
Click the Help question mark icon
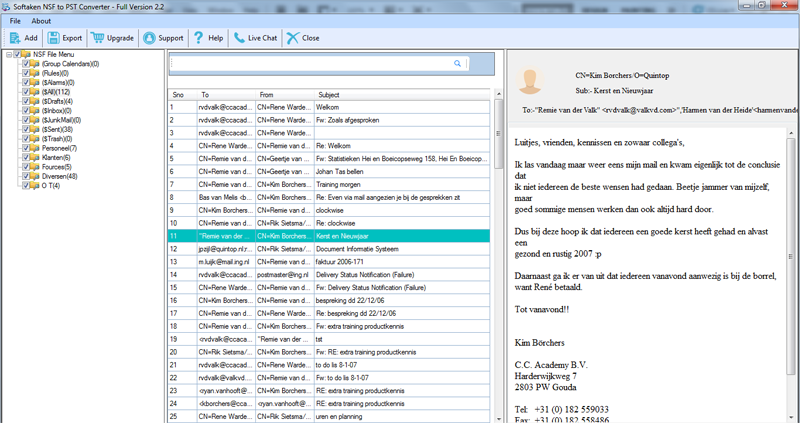(198, 38)
